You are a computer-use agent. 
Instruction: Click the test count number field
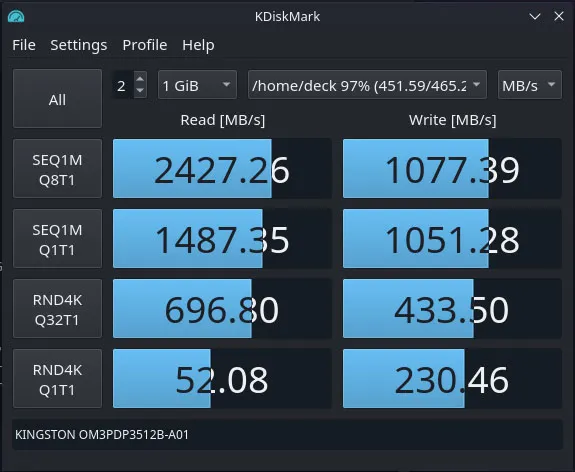pyautogui.click(x=122, y=85)
